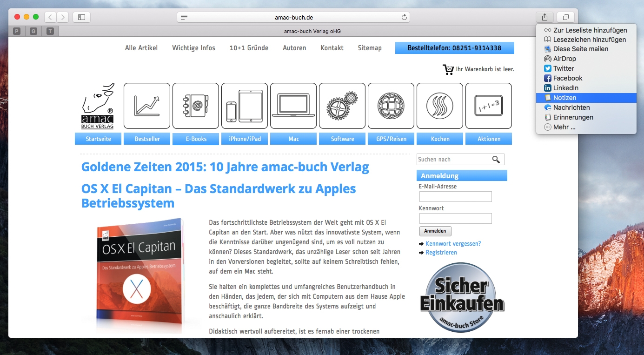Select Twitter in share menu
Viewport: 644px width, 355px height.
click(x=586, y=68)
